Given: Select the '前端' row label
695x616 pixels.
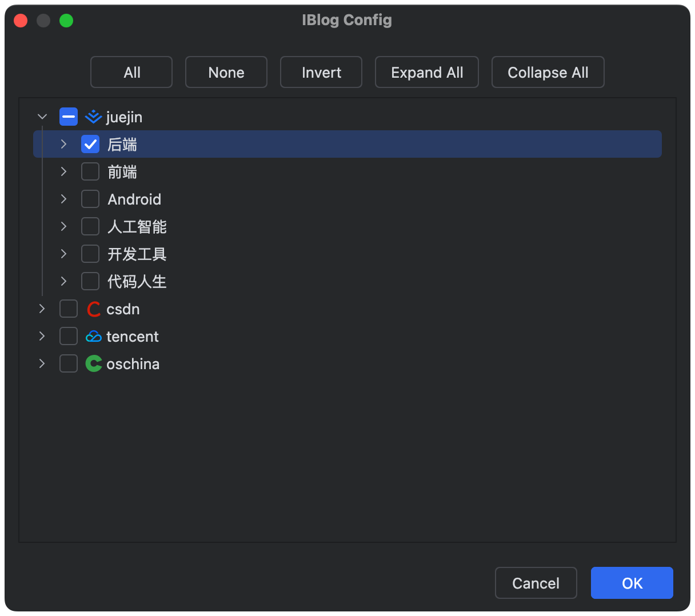Looking at the screenshot, I should click(x=122, y=172).
